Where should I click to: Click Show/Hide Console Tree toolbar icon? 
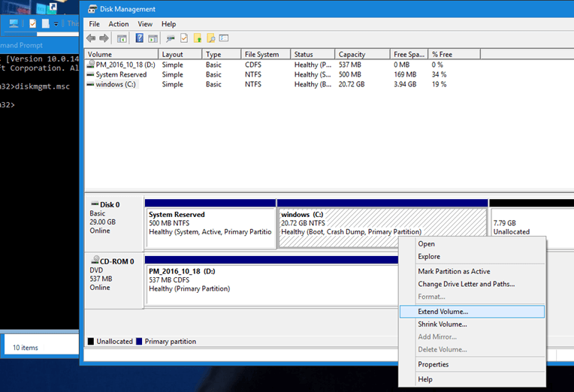120,38
